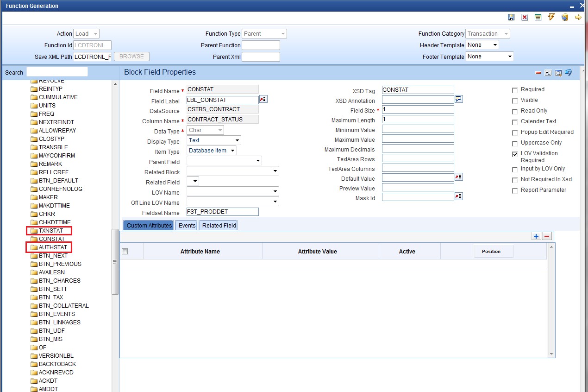Click the AUTHSTAT folder icon

[34, 247]
